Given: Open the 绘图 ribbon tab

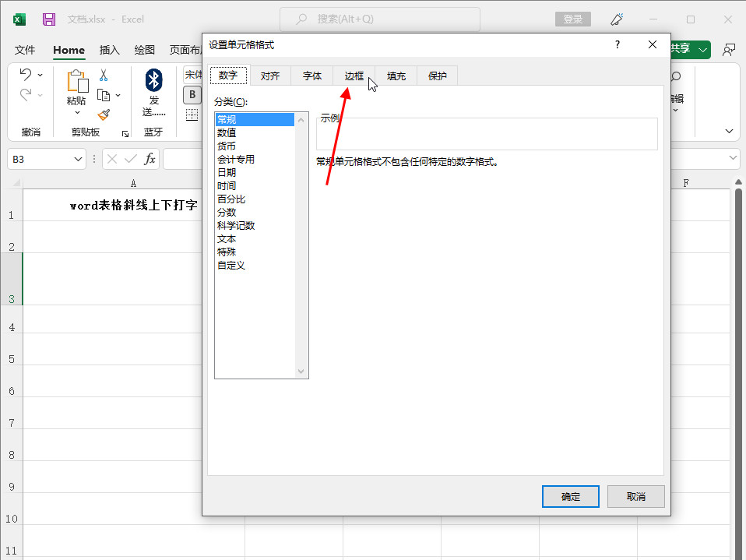Looking at the screenshot, I should pos(145,50).
